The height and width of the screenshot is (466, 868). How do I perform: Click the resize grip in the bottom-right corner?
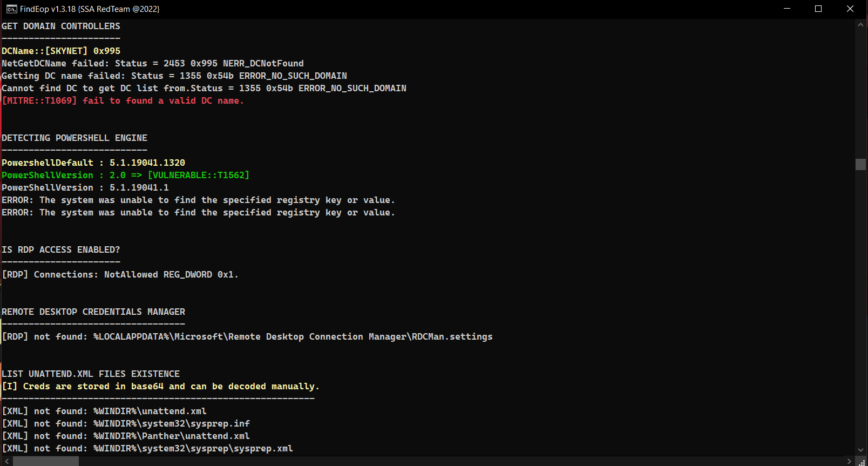point(863,461)
